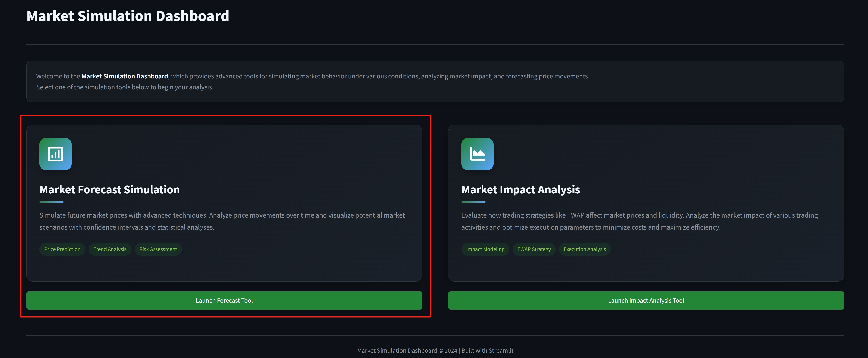Click the Market Impact Analysis area-chart icon
Image resolution: width=868 pixels, height=358 pixels.
point(477,154)
